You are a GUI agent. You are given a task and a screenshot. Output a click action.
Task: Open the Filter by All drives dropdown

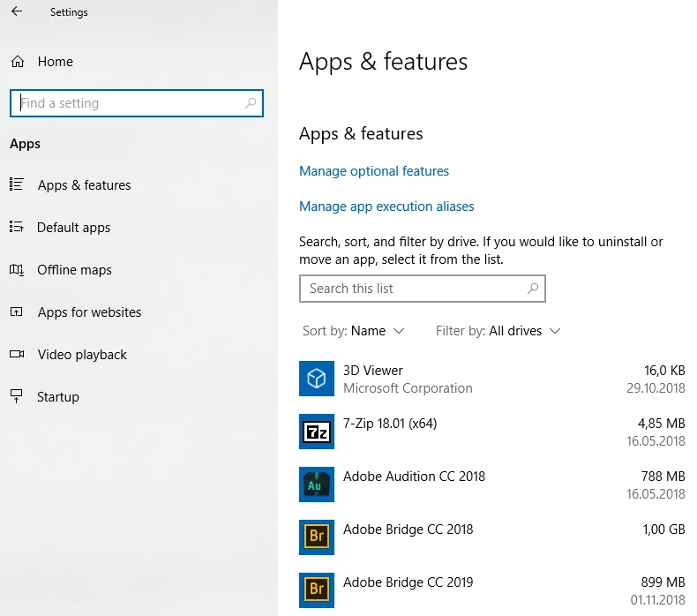click(x=498, y=331)
